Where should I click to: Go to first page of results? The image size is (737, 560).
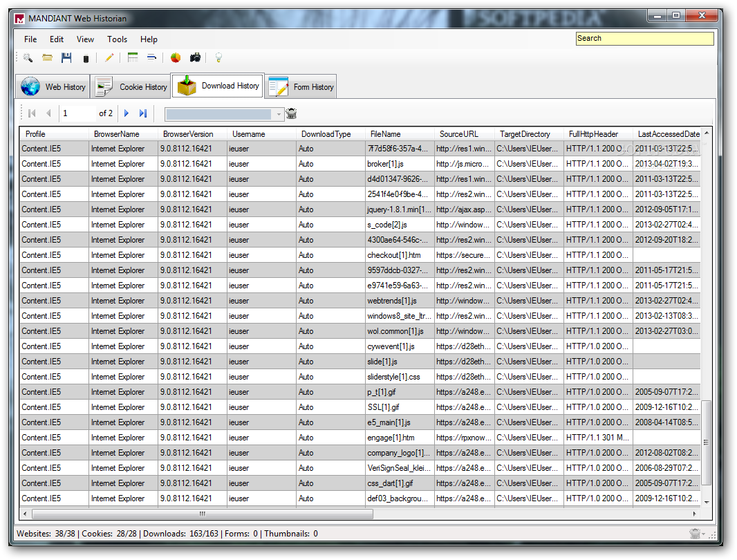(32, 113)
